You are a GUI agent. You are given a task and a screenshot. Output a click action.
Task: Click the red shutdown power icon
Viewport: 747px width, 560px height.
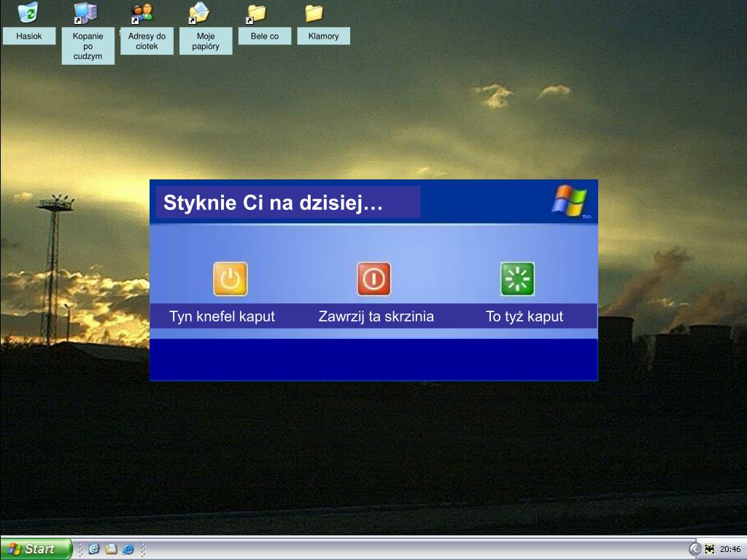[374, 279]
